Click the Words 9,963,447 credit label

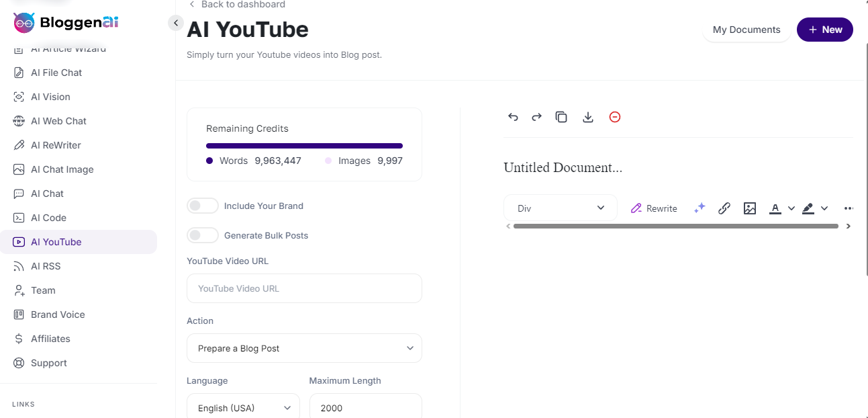point(254,161)
